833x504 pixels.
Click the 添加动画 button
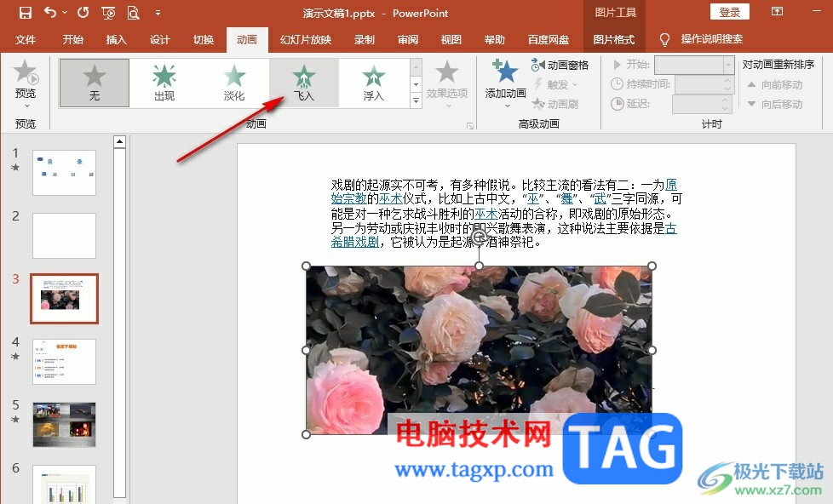505,83
